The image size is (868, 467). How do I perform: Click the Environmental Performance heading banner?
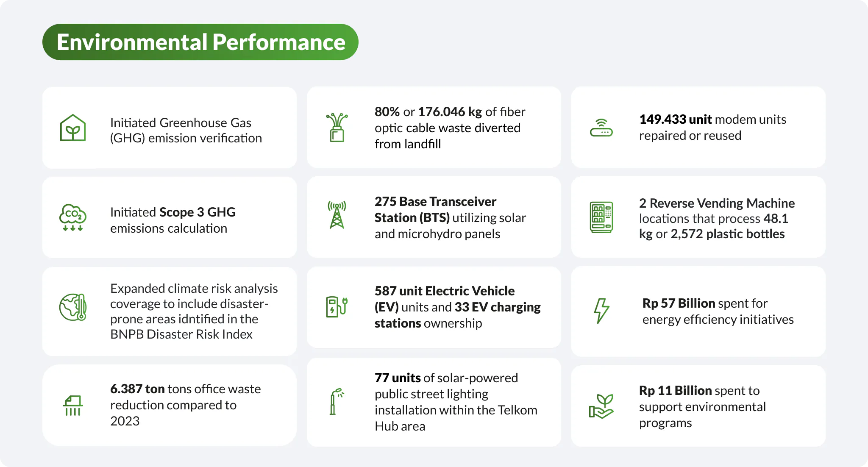coord(200,42)
